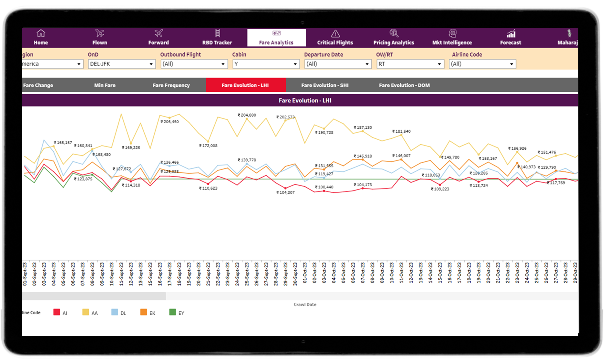Click the Crawl Date axis title
The width and height of the screenshot is (604, 364).
305,305
